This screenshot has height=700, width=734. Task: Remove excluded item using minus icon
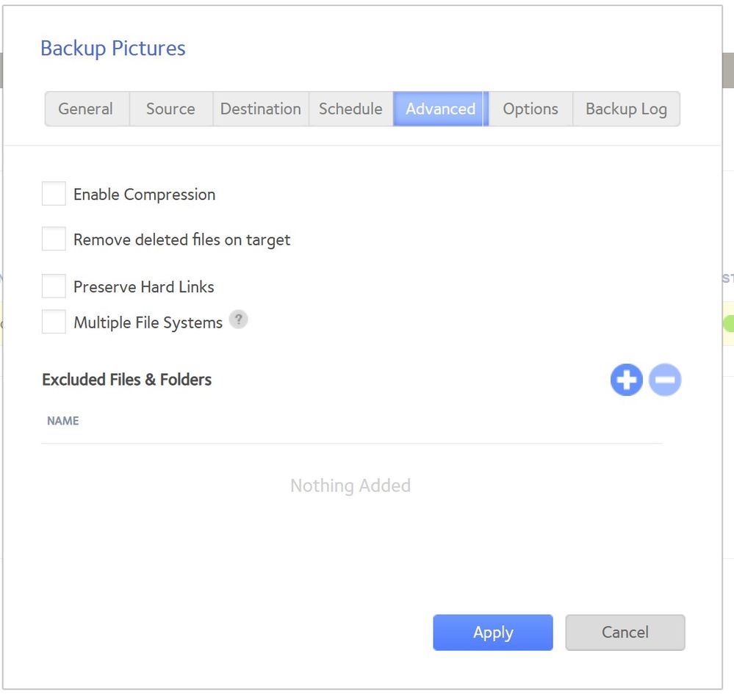(665, 380)
